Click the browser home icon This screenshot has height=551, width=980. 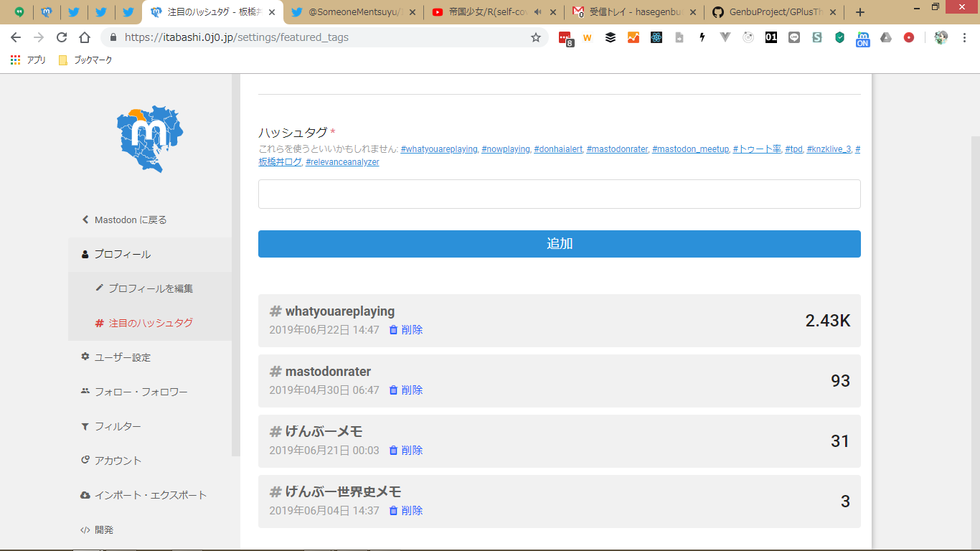(x=85, y=37)
